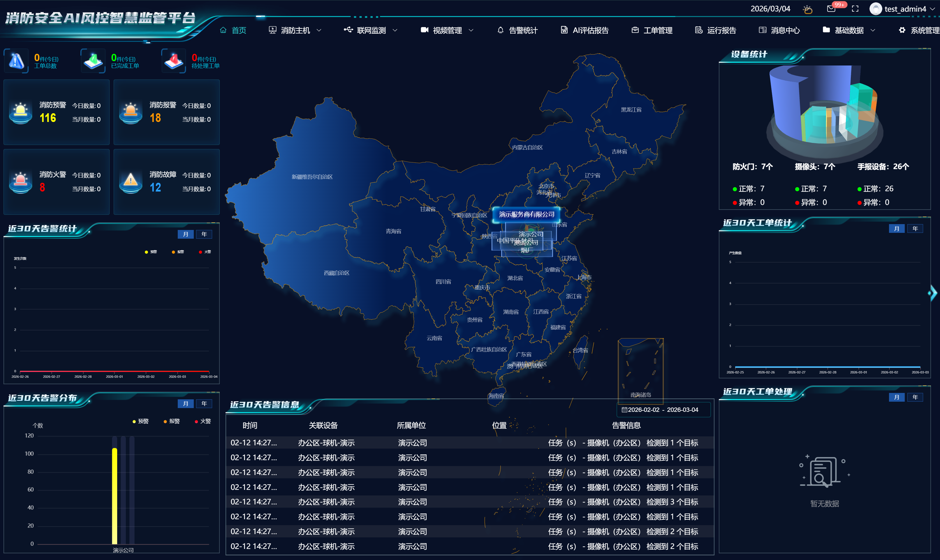Click the 工单总数 blue cone icon

(16, 61)
